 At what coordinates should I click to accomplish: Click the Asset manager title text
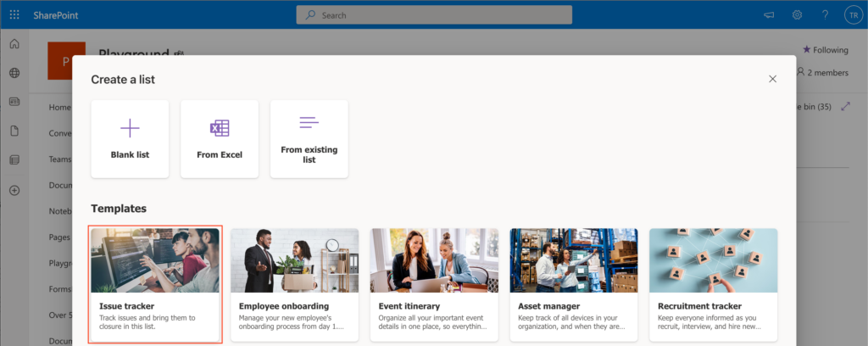(x=549, y=306)
